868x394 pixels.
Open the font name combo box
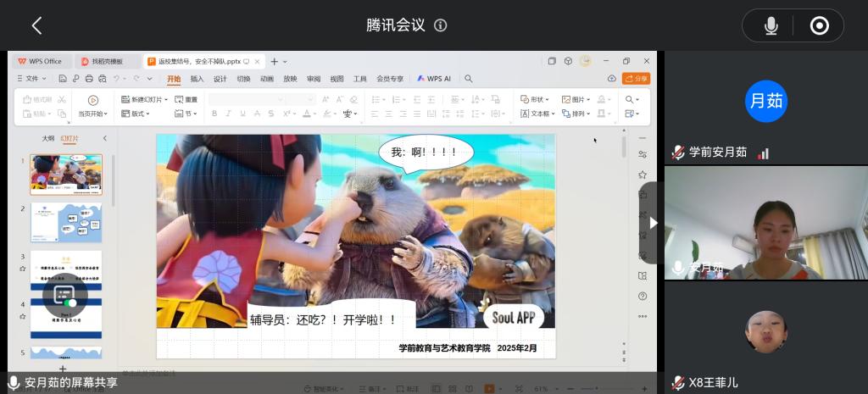248,100
